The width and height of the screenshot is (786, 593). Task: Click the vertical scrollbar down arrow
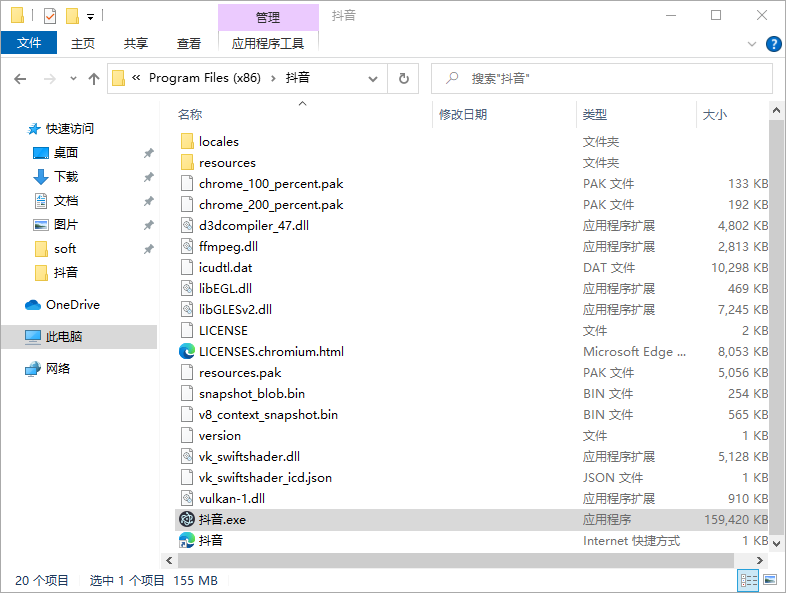point(776,543)
